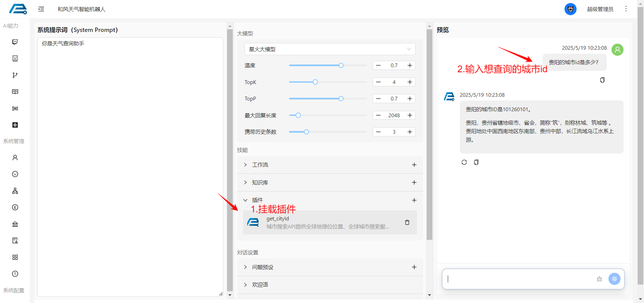Viewport: 644px width, 303px height.
Task: Expand the 工作流 skill section
Action: point(245,165)
